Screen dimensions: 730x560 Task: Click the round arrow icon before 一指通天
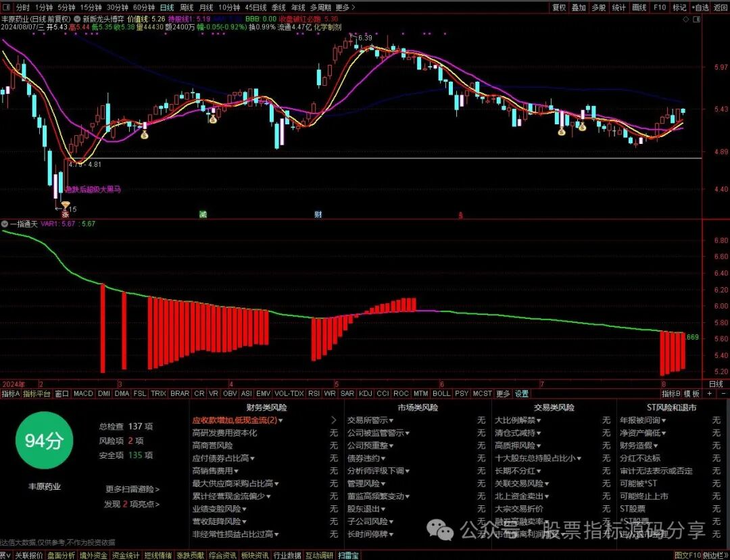tap(4, 224)
